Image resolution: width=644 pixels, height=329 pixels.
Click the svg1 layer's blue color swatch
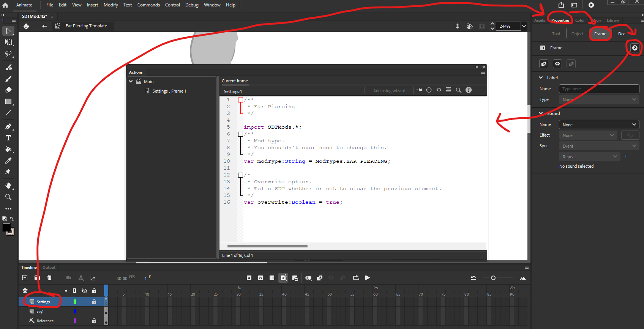[x=75, y=311]
